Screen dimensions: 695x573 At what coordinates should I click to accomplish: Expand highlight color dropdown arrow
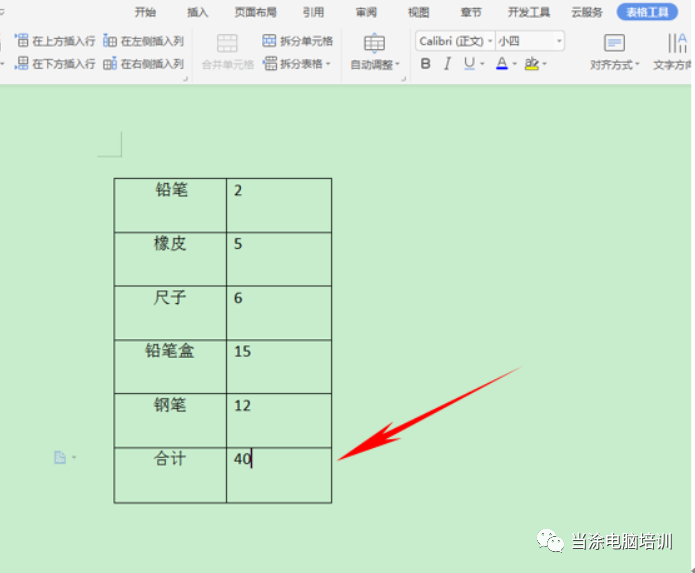(x=544, y=64)
